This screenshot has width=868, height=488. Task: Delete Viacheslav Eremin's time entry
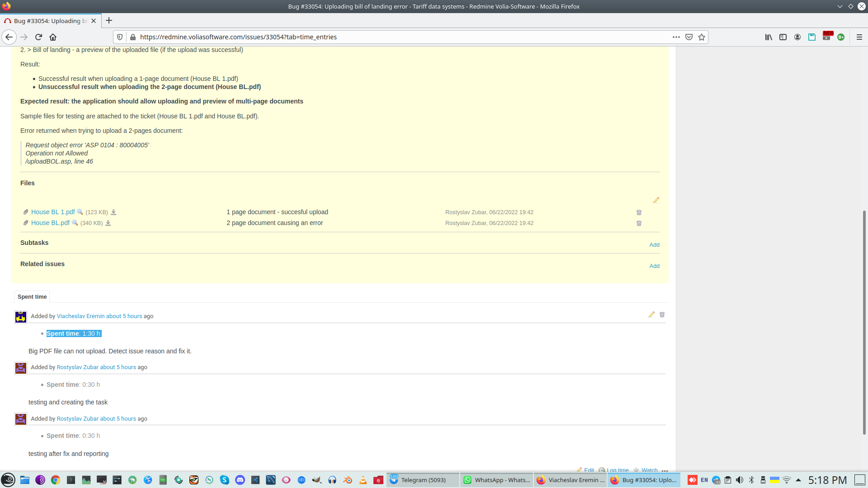662,314
